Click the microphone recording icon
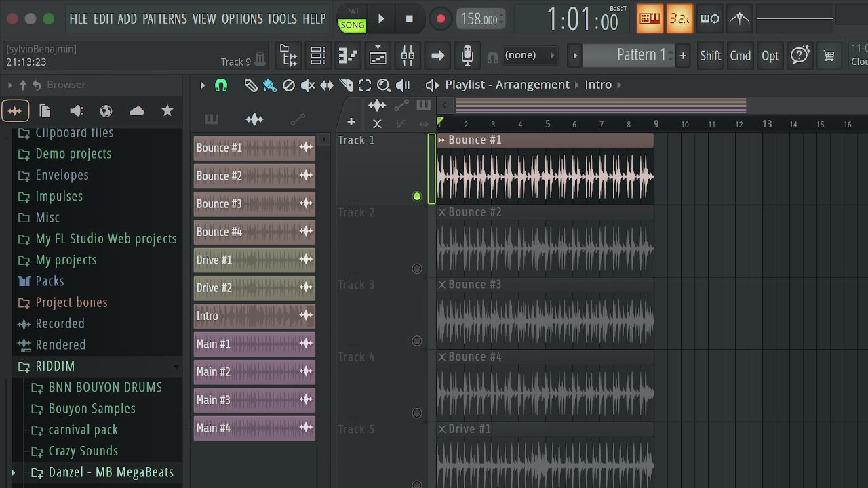 click(x=467, y=56)
